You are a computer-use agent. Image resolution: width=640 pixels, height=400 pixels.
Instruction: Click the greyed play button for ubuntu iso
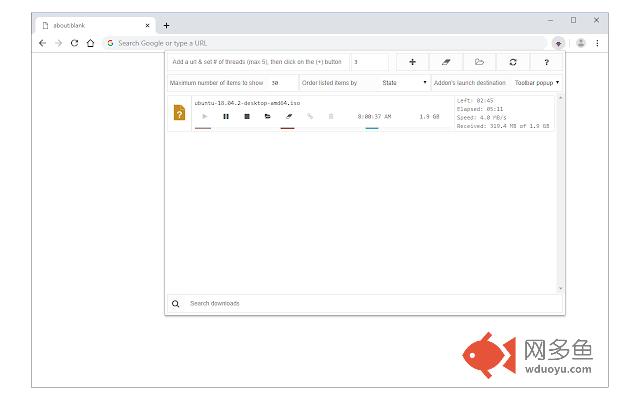coord(205,116)
